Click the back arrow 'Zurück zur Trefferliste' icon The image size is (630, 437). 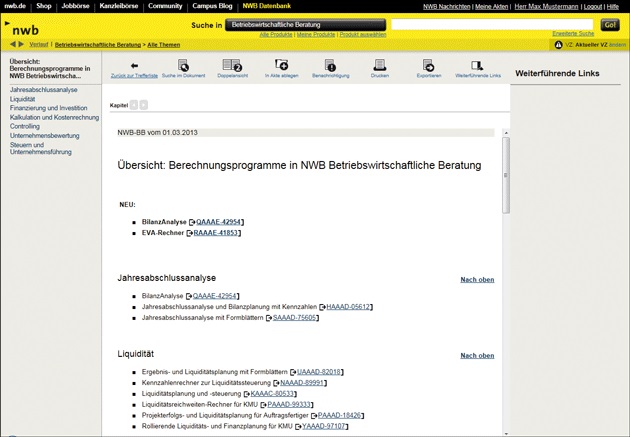click(x=134, y=65)
